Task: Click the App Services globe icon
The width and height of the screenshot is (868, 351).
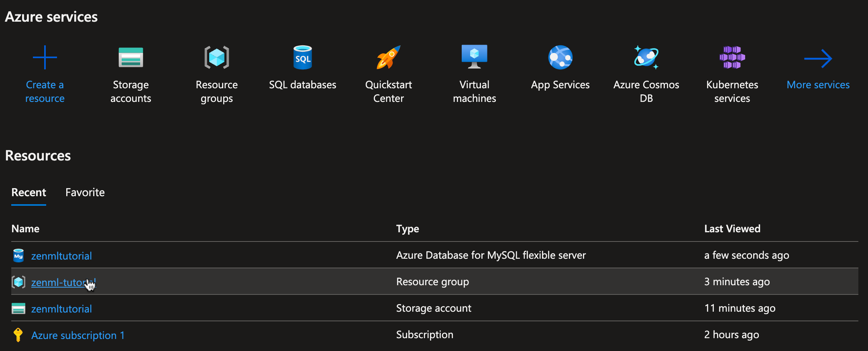Action: click(560, 57)
